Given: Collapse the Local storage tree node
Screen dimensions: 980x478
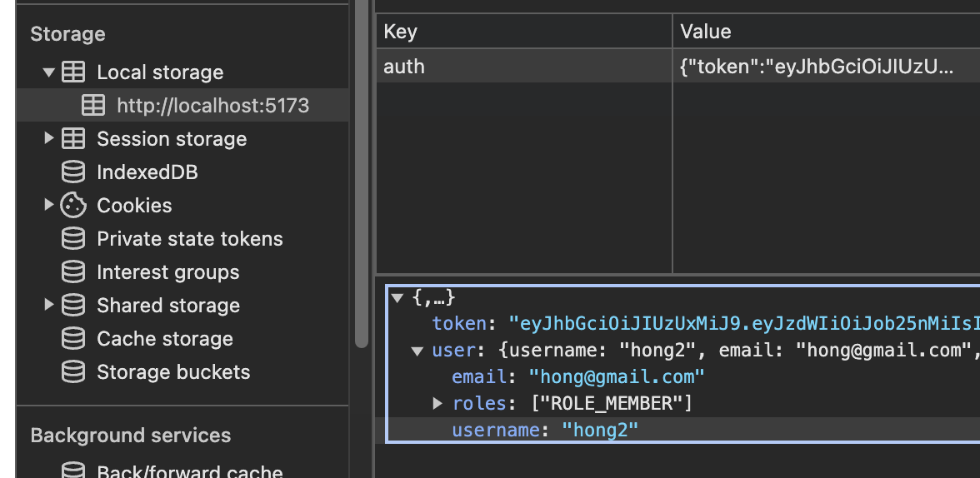Looking at the screenshot, I should (49, 72).
